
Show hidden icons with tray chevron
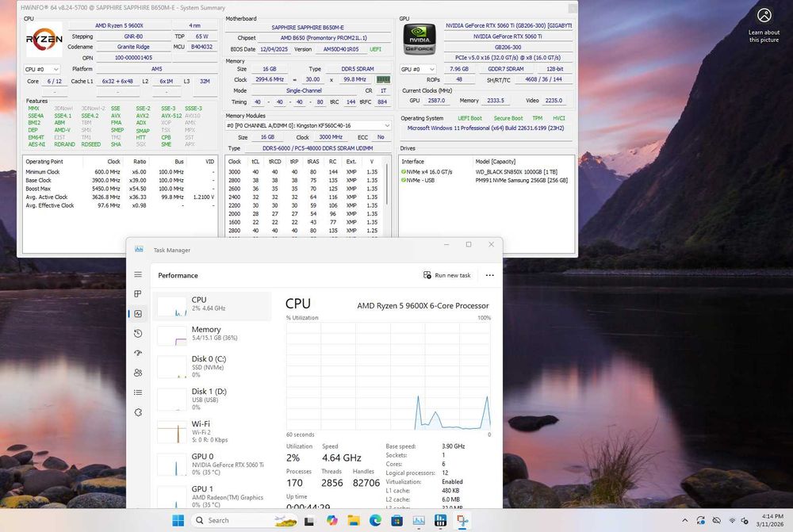point(685,520)
